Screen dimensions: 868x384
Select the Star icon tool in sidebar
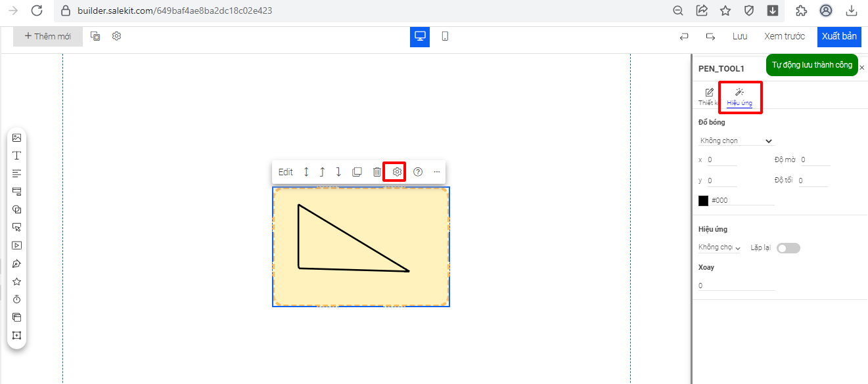[17, 282]
